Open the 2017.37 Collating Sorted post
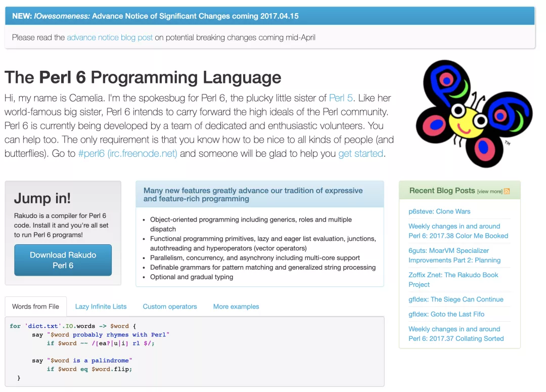The width and height of the screenshot is (546, 392). tap(456, 334)
